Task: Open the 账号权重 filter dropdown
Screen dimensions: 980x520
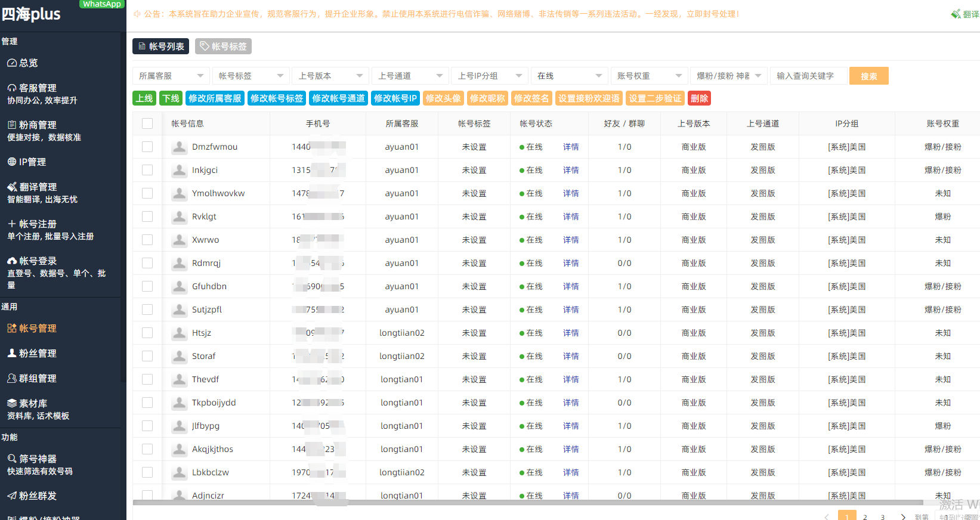Action: tap(649, 76)
